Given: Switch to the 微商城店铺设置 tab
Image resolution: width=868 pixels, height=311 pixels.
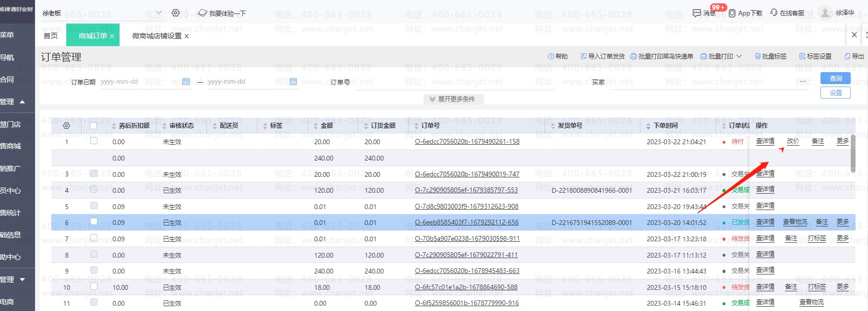Looking at the screenshot, I should [157, 36].
